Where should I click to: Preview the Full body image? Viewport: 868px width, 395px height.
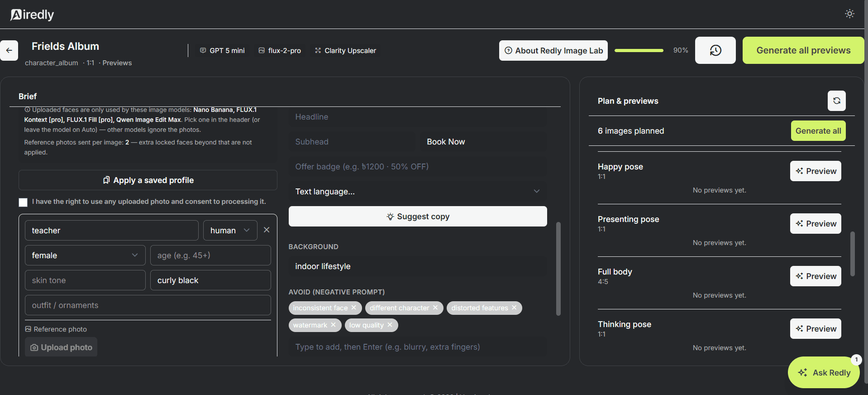(x=816, y=276)
